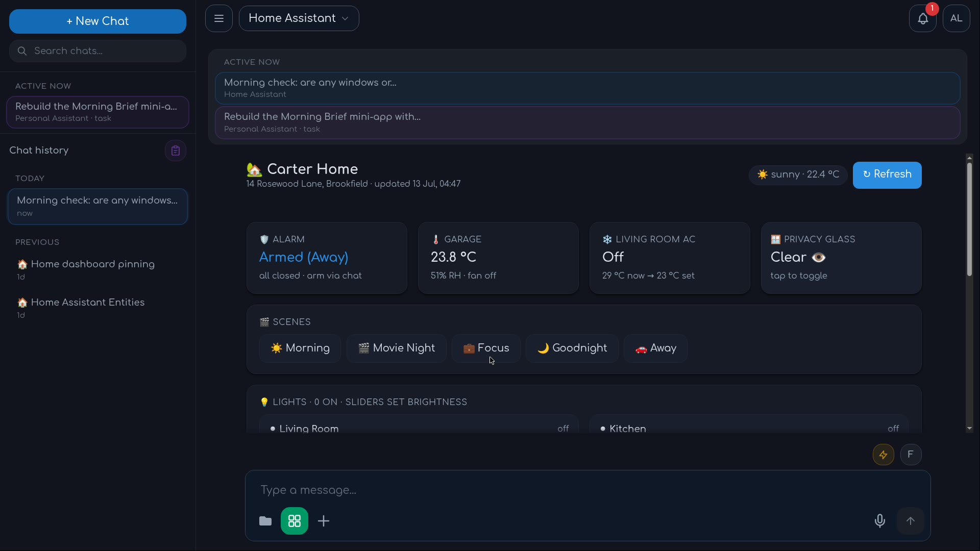Click the Lights section header
The width and height of the screenshot is (980, 551).
pyautogui.click(x=363, y=402)
